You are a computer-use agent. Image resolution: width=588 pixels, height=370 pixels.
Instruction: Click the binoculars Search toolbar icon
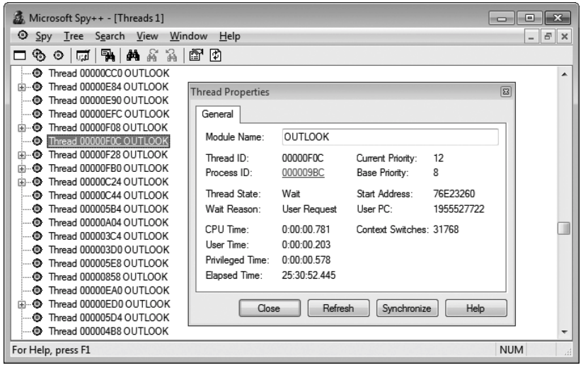tap(133, 56)
